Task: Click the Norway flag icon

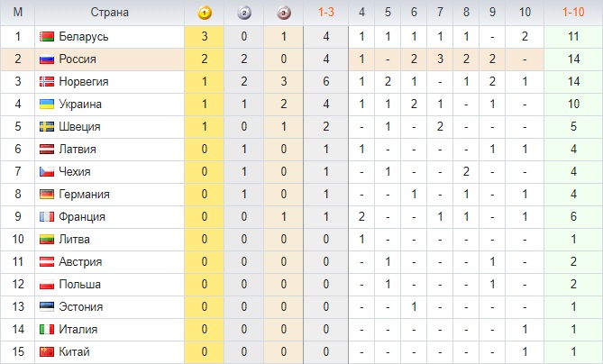Action: (x=47, y=82)
